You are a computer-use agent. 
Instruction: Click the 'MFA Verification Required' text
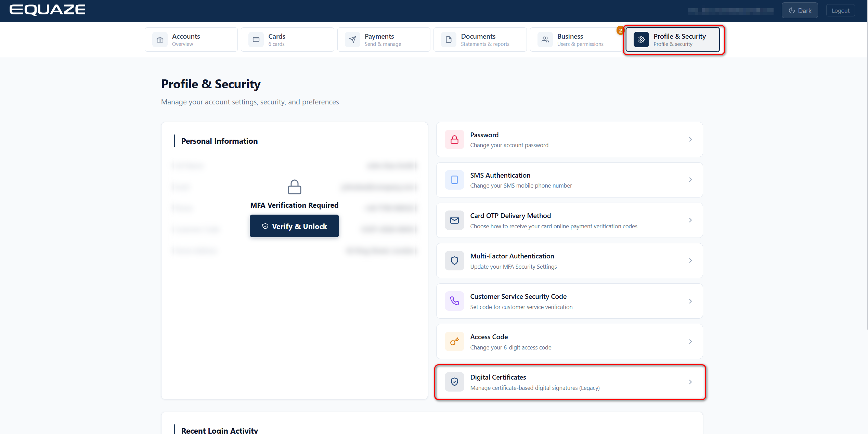pos(294,205)
